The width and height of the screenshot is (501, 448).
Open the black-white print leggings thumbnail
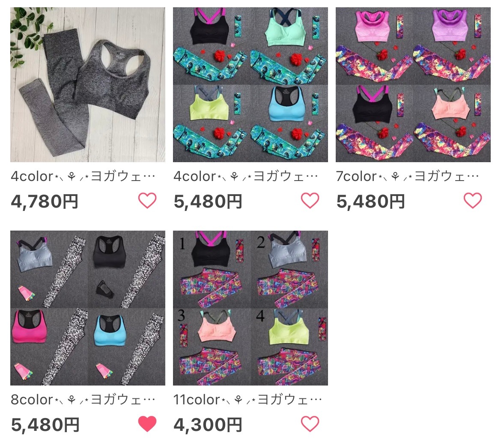[87, 308]
